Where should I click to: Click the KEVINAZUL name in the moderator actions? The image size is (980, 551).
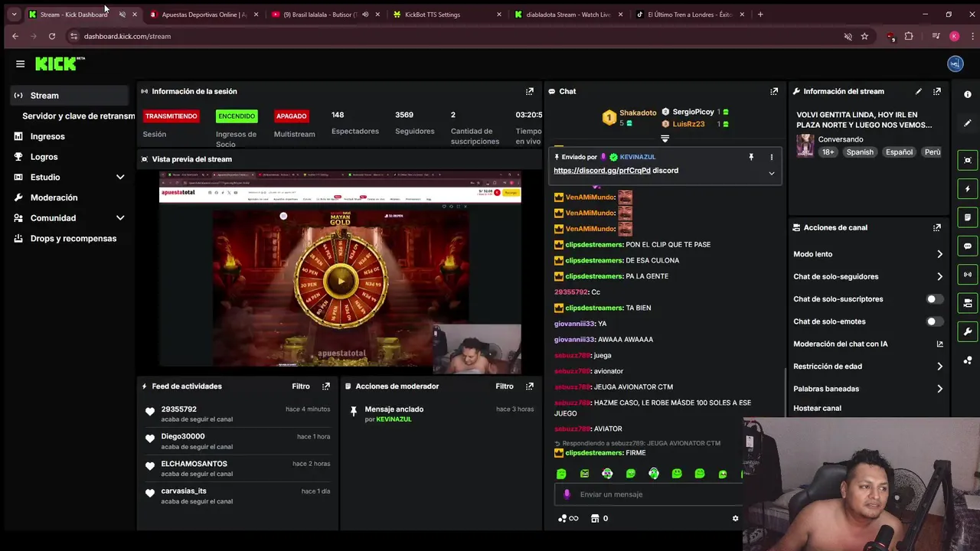(394, 419)
